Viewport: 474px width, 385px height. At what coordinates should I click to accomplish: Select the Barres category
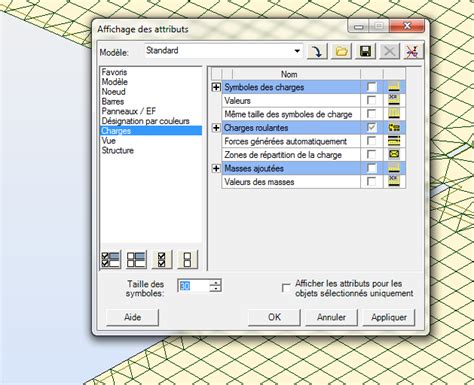tap(113, 101)
